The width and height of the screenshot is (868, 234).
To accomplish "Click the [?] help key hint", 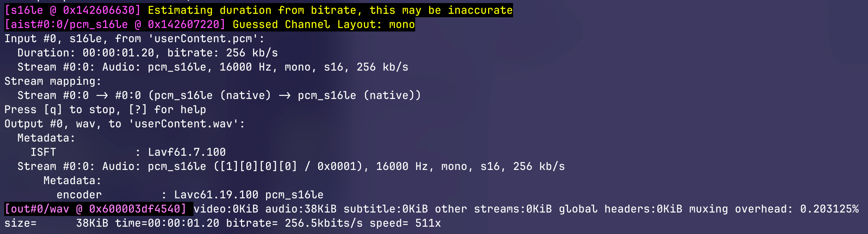I will point(138,110).
